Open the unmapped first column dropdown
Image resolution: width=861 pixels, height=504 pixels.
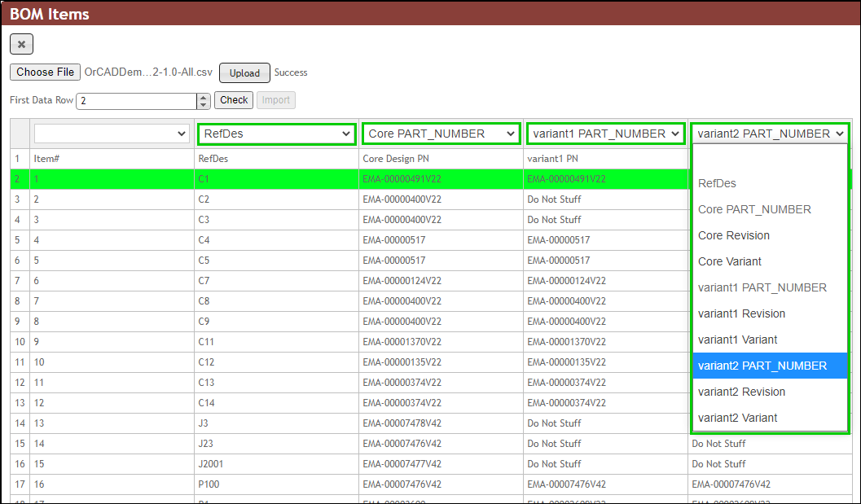pos(111,133)
